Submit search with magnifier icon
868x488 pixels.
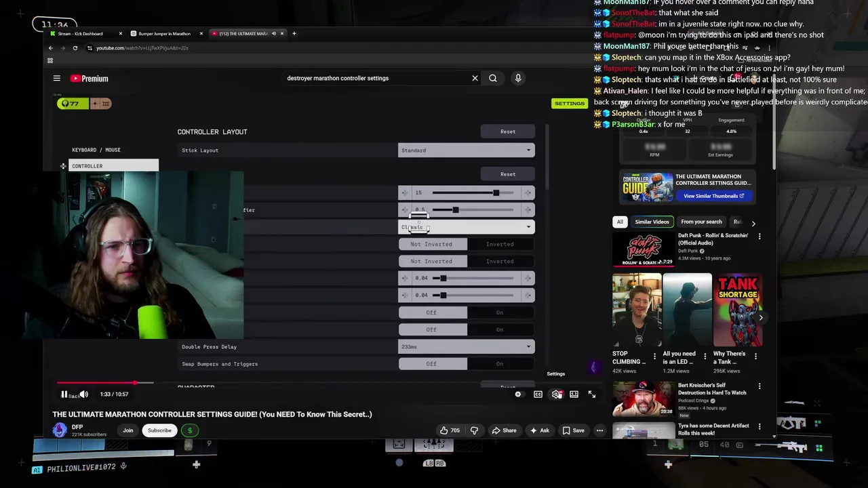[x=493, y=78]
